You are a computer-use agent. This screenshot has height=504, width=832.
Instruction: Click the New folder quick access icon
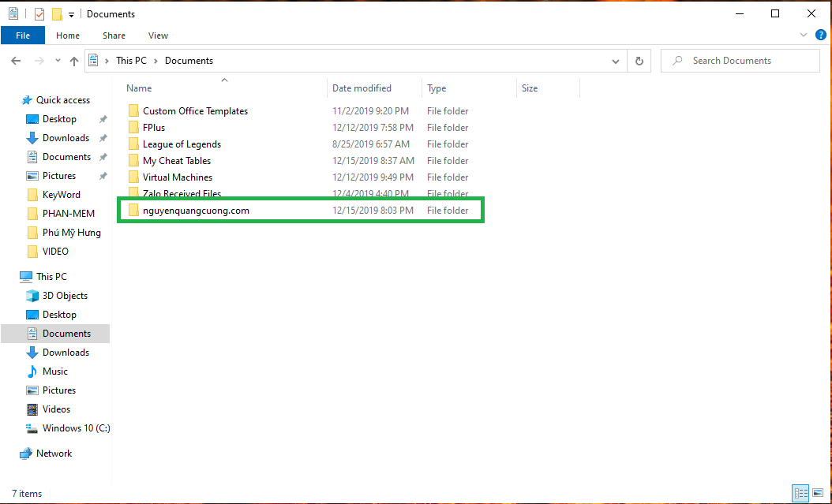click(57, 14)
